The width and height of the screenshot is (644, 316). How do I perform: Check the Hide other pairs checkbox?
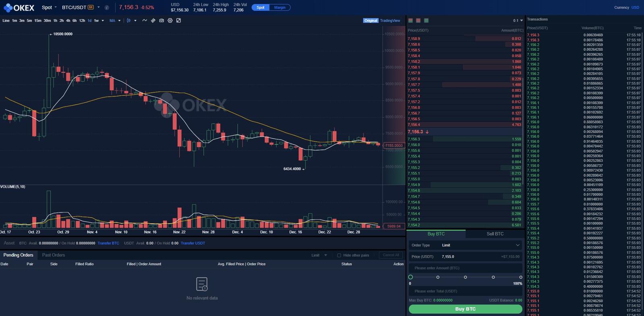click(x=339, y=255)
